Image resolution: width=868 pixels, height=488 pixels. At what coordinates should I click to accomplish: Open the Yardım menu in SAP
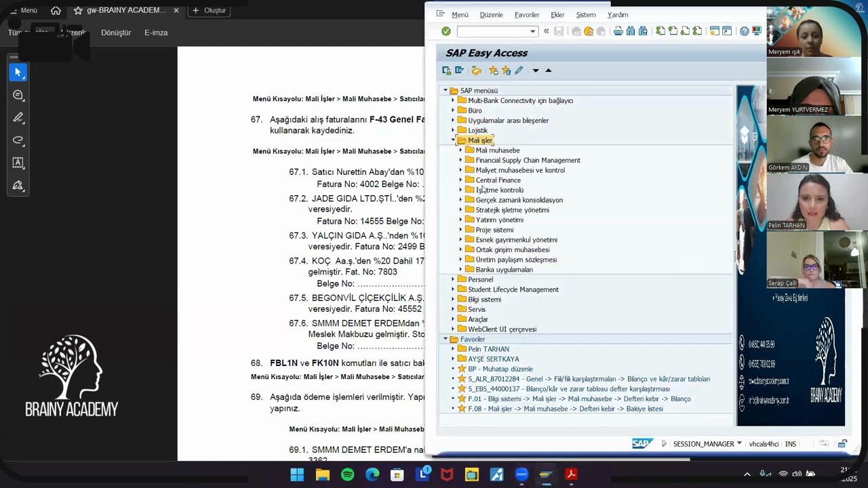[618, 15]
